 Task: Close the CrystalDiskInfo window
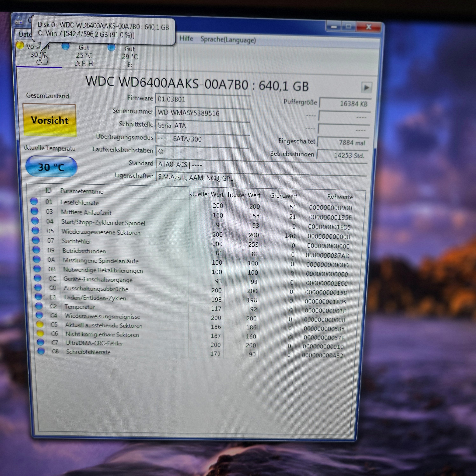[x=368, y=27]
